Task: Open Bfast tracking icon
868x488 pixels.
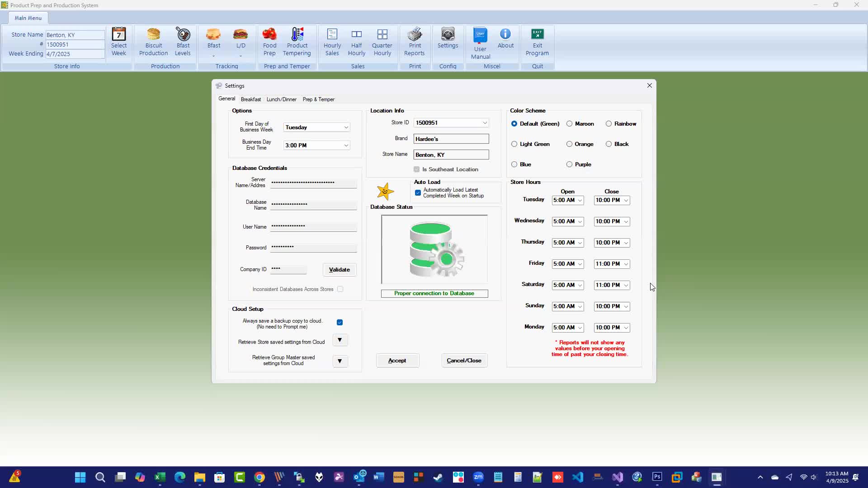Action: click(213, 34)
